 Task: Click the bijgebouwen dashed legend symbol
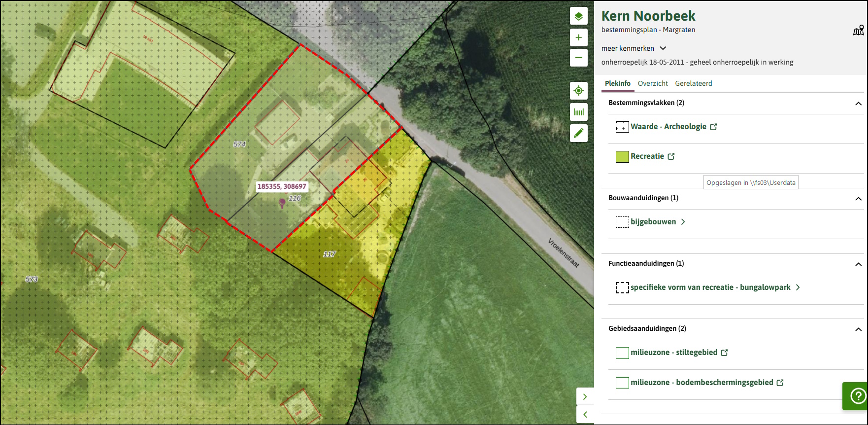tap(622, 222)
